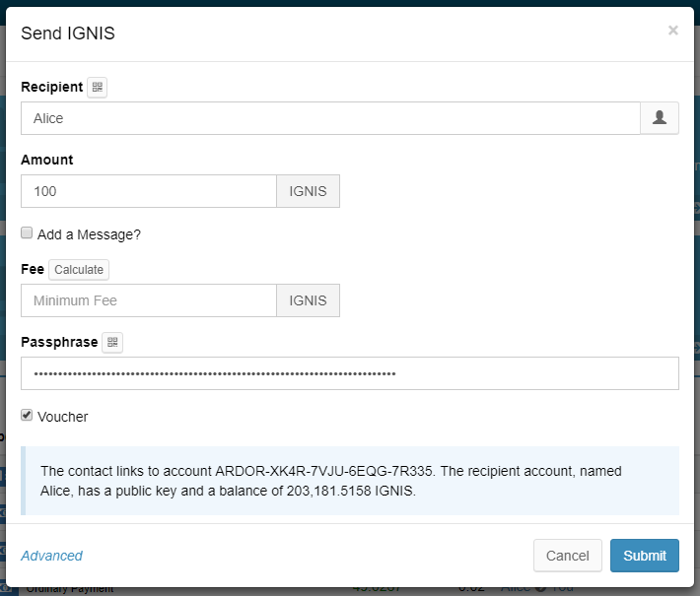The height and width of the screenshot is (596, 700).
Task: Click the IGNIS unit next to Amount
Action: coord(308,191)
